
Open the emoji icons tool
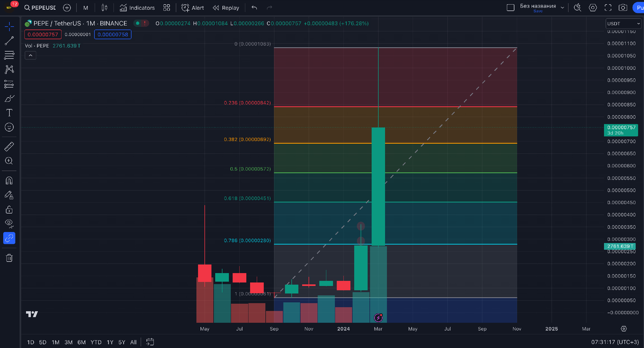[x=9, y=127]
